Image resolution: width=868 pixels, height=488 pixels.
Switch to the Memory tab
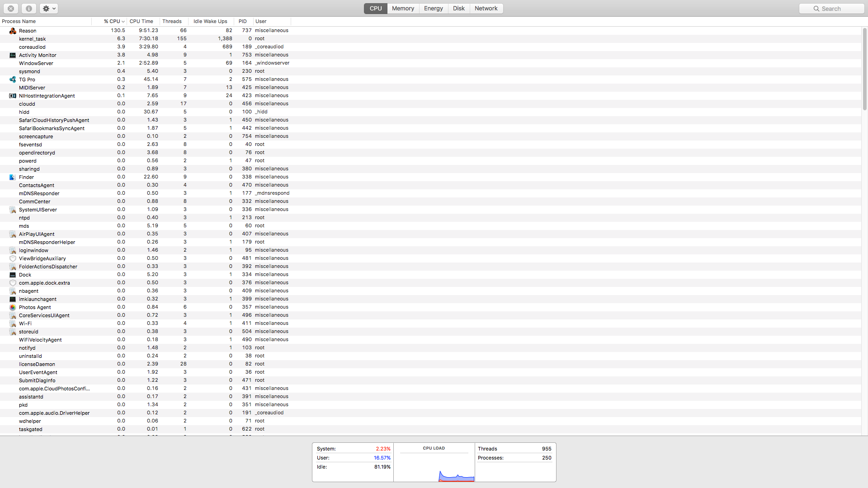tap(403, 9)
